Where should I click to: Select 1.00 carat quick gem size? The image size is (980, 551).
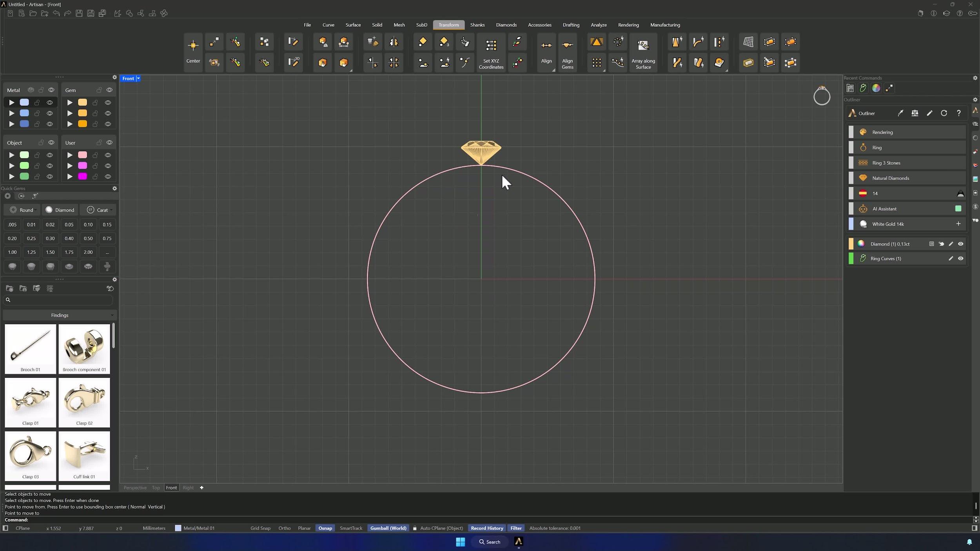[12, 252]
